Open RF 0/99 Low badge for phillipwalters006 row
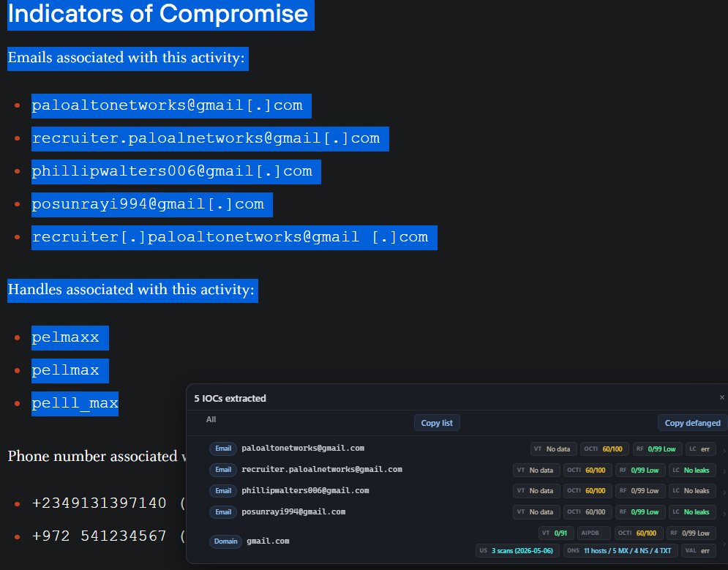The height and width of the screenshot is (570, 728). [x=641, y=491]
